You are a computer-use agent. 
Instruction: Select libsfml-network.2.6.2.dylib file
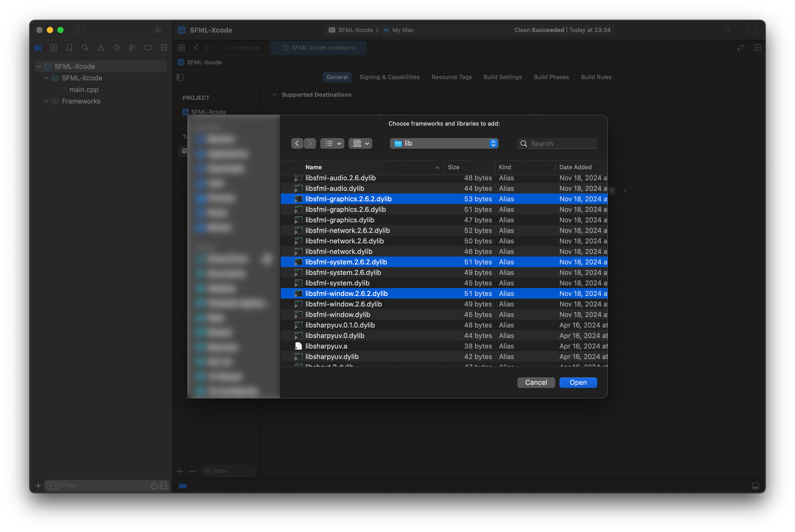point(444,230)
